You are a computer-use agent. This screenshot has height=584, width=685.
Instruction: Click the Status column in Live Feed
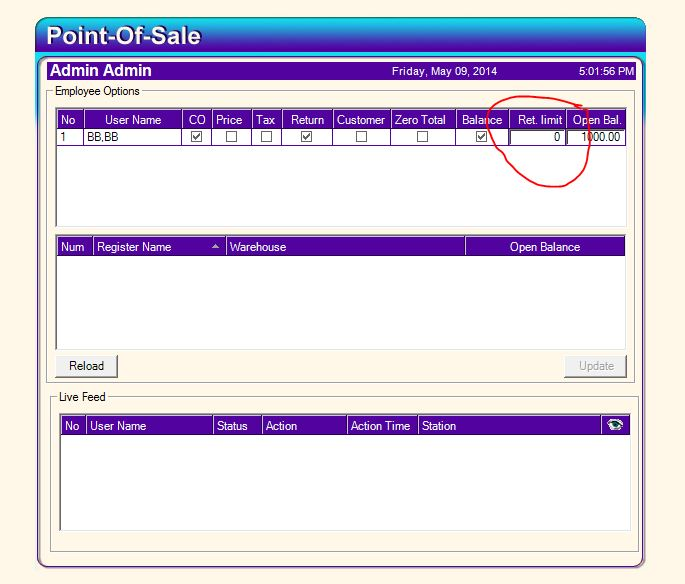(237, 426)
